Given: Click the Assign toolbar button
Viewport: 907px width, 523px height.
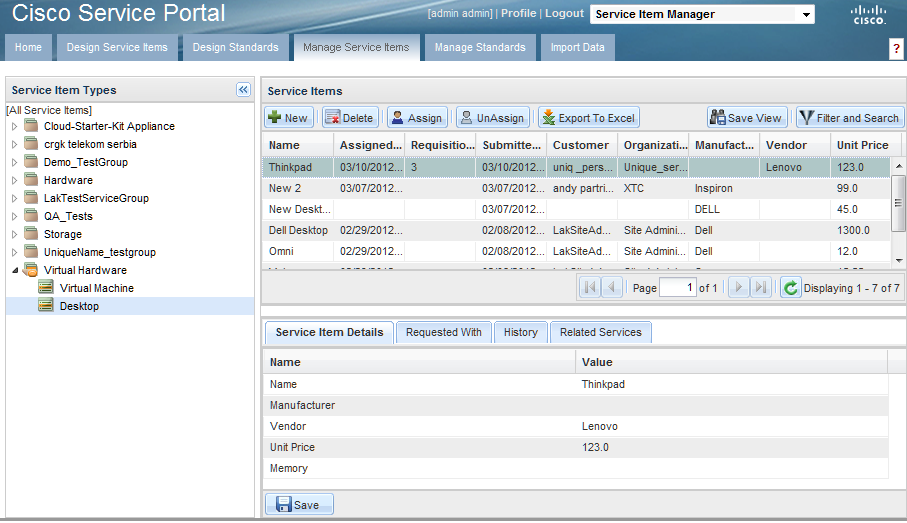Looking at the screenshot, I should (x=416, y=118).
